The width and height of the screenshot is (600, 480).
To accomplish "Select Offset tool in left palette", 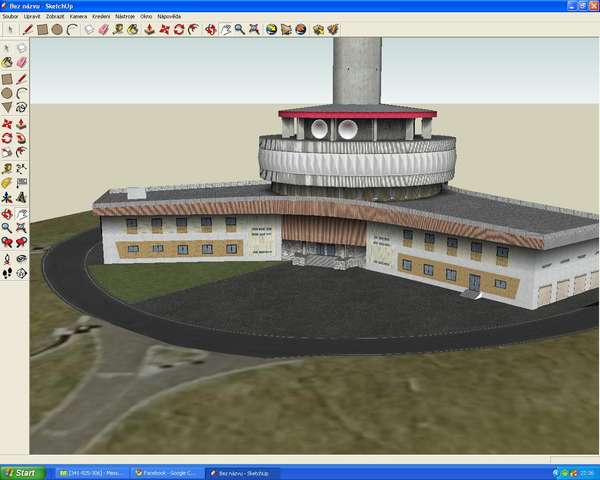I will [21, 153].
